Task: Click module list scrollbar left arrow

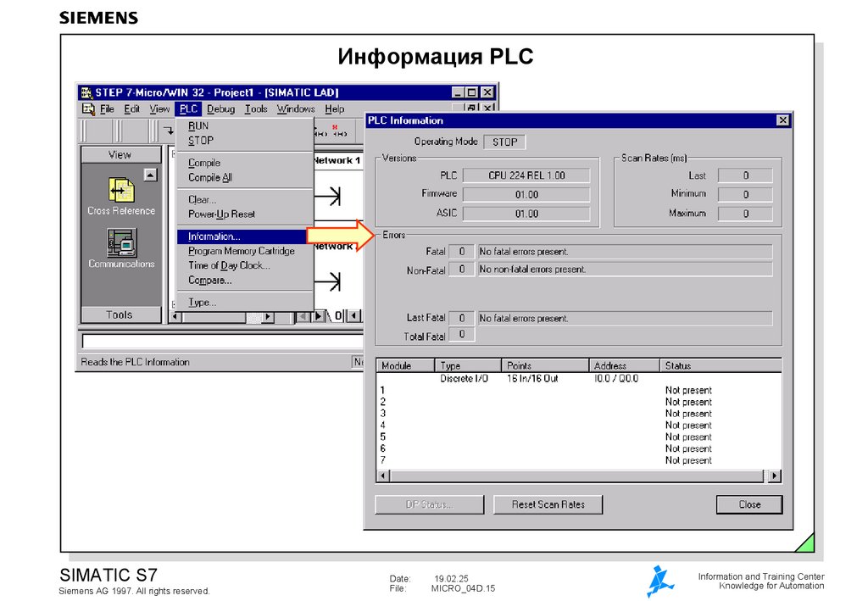Action: pyautogui.click(x=383, y=476)
